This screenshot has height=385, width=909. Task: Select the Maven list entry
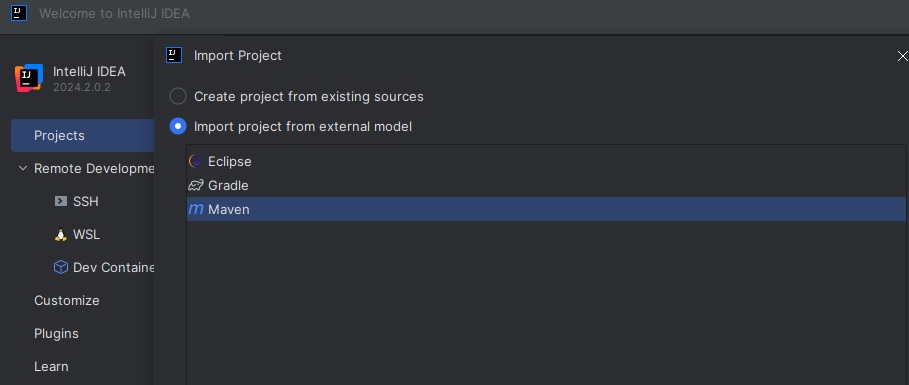click(546, 209)
